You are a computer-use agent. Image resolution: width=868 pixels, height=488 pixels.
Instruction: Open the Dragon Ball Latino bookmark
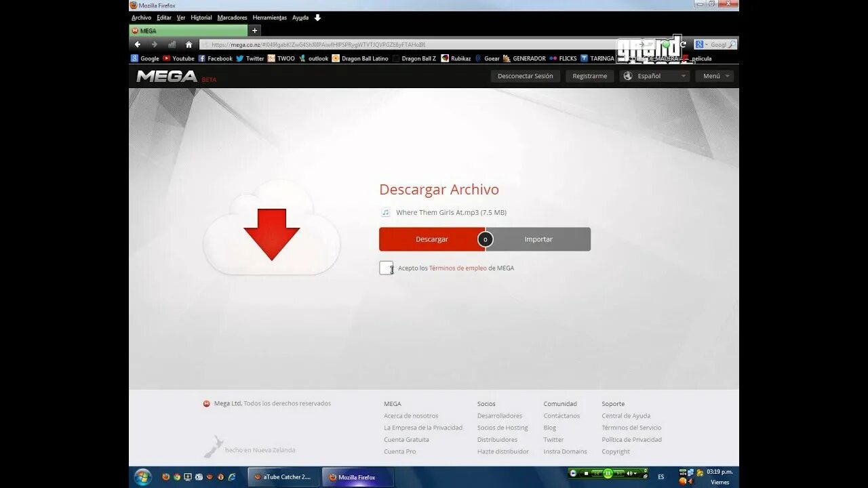pos(360,58)
